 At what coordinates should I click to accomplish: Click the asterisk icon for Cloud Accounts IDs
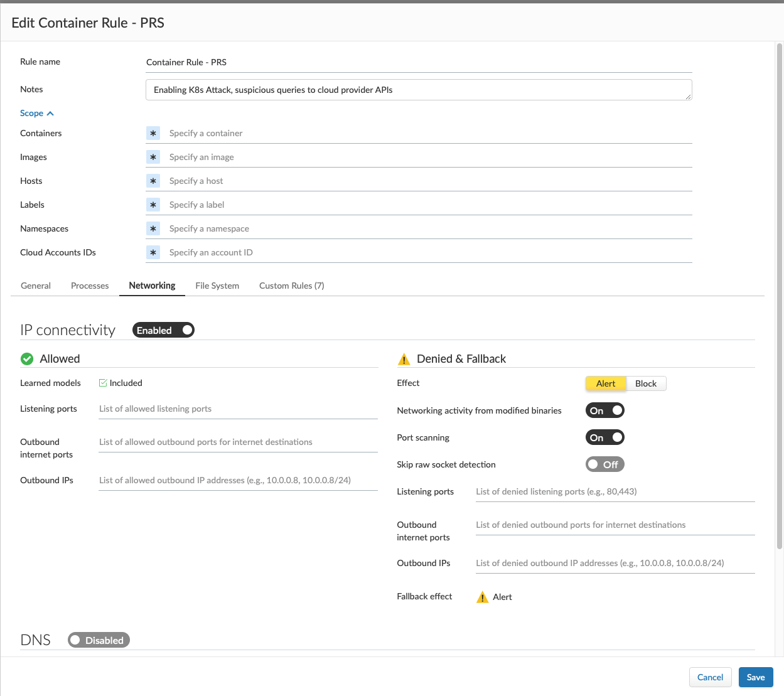(153, 252)
